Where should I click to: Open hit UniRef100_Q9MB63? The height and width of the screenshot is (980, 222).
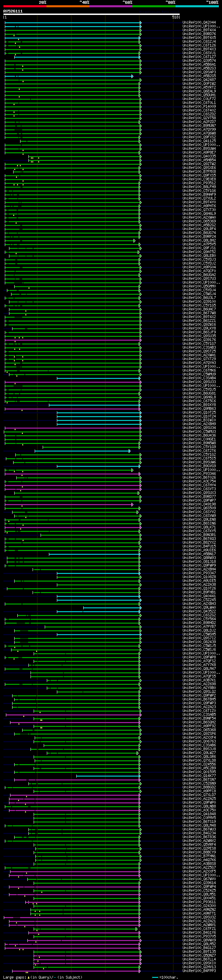point(199,408)
